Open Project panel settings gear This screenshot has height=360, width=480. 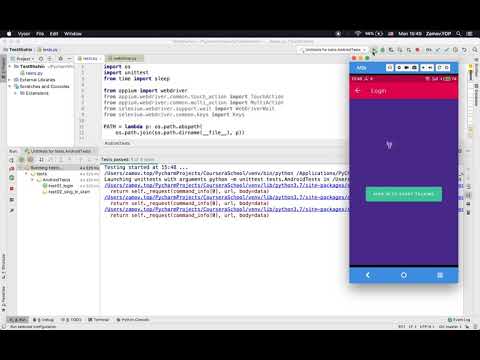tap(60, 59)
